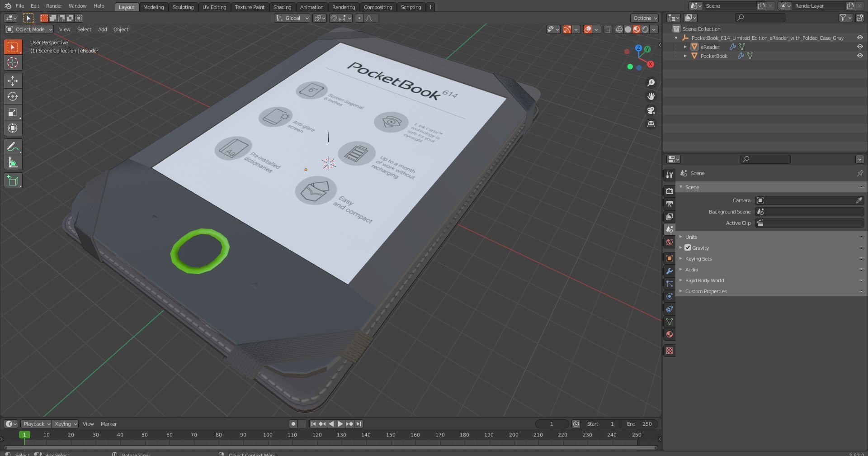Hide the PocketBook object in outliner
Viewport: 868px width, 456px height.
click(x=860, y=56)
